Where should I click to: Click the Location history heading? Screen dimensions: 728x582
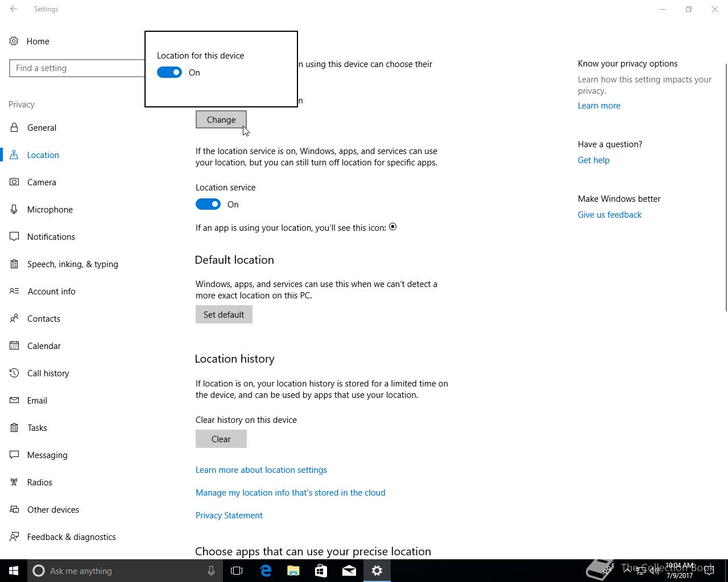click(235, 359)
